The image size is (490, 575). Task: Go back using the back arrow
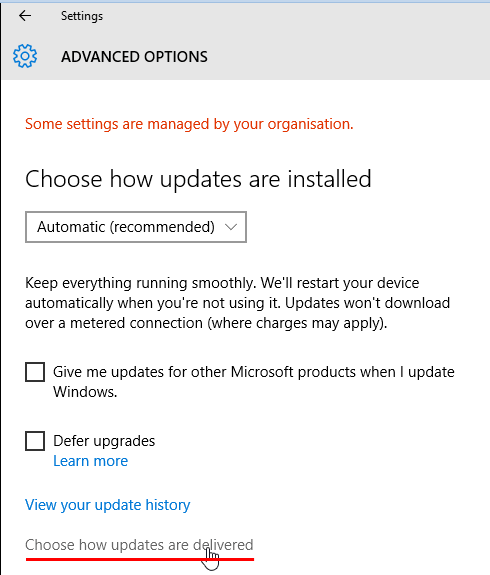(25, 16)
